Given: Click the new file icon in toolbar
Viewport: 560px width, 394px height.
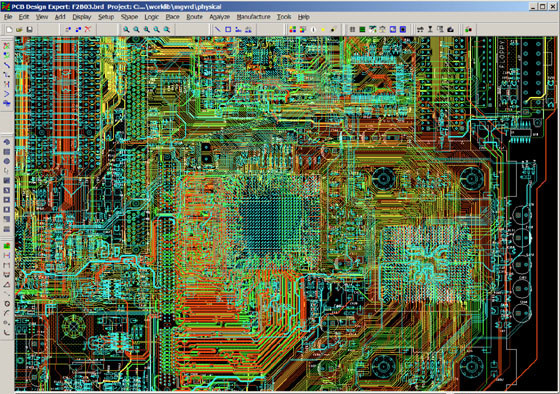Looking at the screenshot, I should 9,30.
